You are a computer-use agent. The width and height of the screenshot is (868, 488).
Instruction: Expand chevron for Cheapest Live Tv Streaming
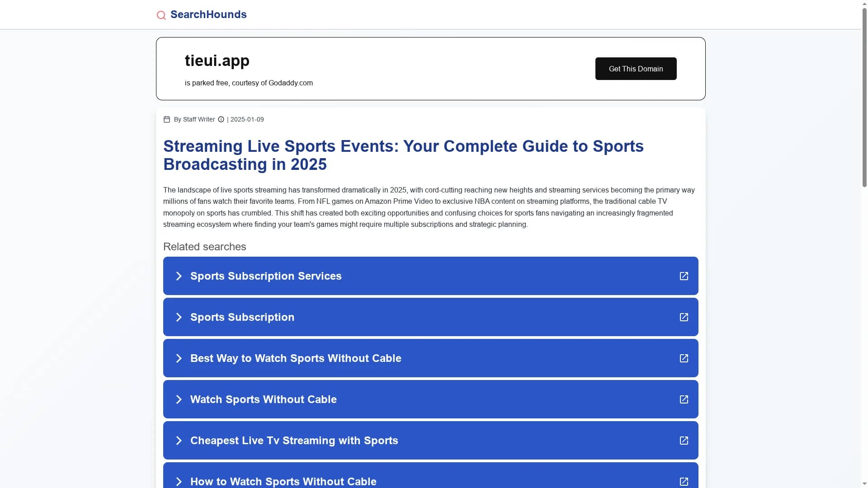(x=179, y=441)
